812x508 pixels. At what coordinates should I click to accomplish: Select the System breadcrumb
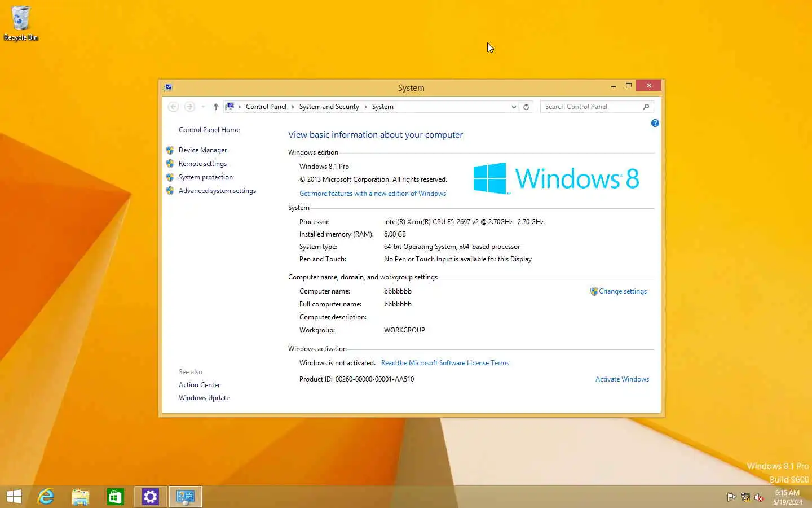coord(382,107)
